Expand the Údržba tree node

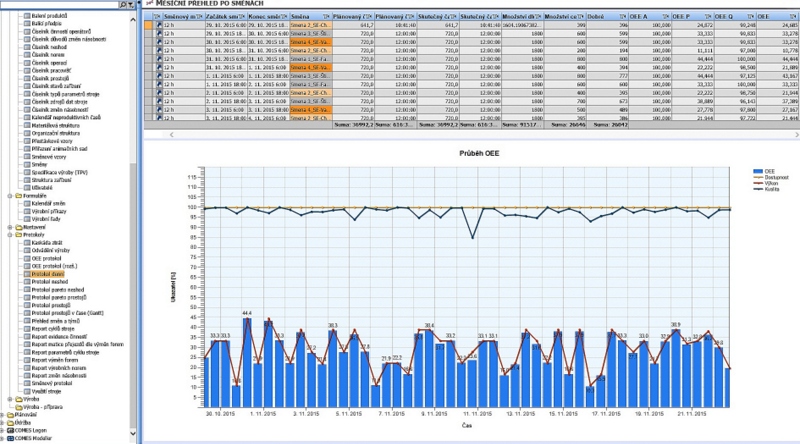click(x=2, y=423)
